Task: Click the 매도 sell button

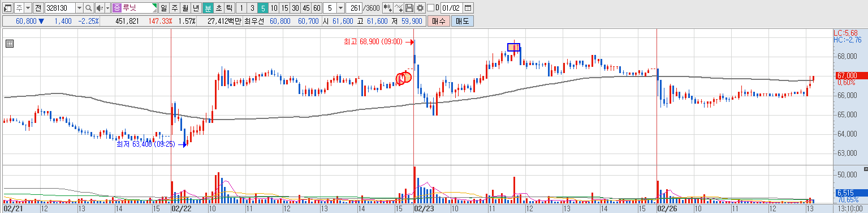Action: pos(463,21)
